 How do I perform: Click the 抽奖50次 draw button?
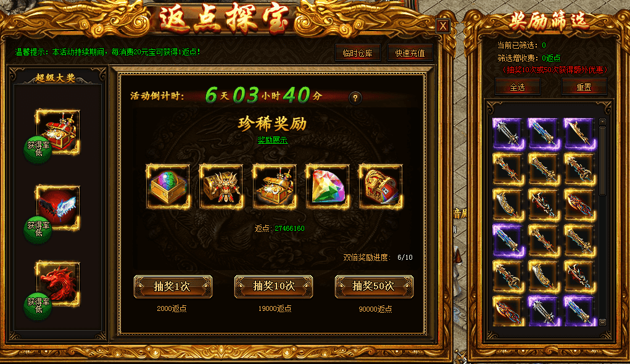374,286
